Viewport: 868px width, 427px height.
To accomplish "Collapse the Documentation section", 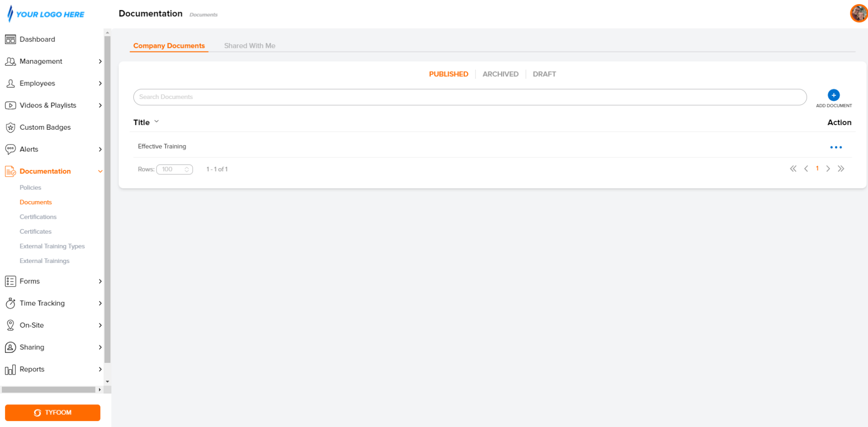I will coord(100,171).
